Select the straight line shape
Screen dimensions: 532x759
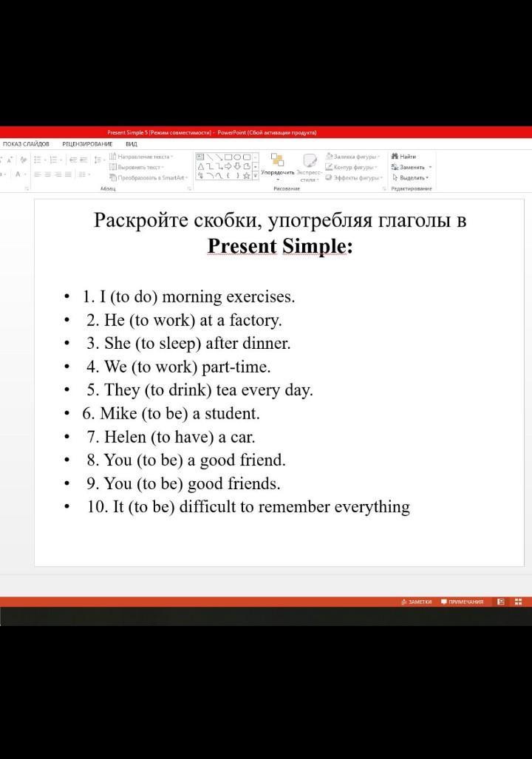click(210, 157)
